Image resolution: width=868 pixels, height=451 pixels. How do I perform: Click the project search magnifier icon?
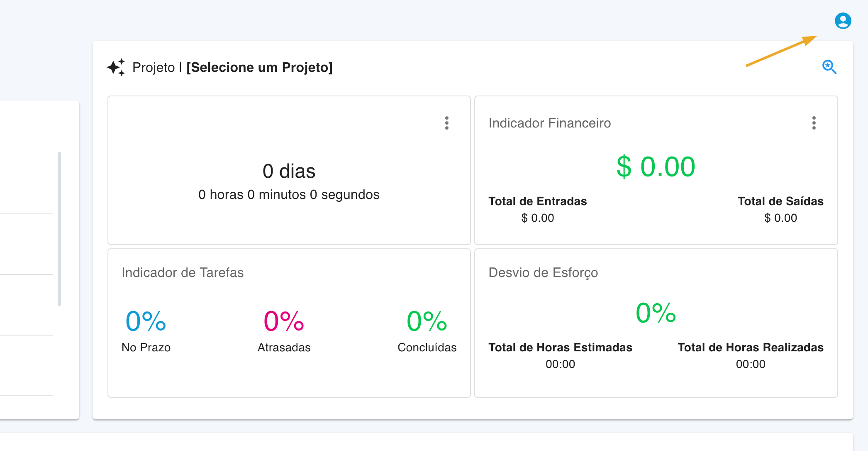[829, 67]
